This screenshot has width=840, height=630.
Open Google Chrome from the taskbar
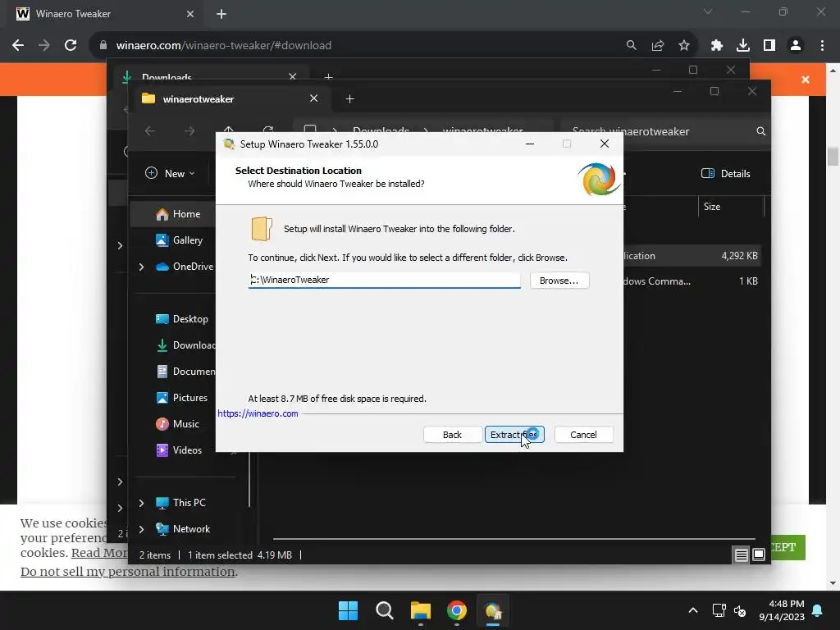(x=456, y=610)
